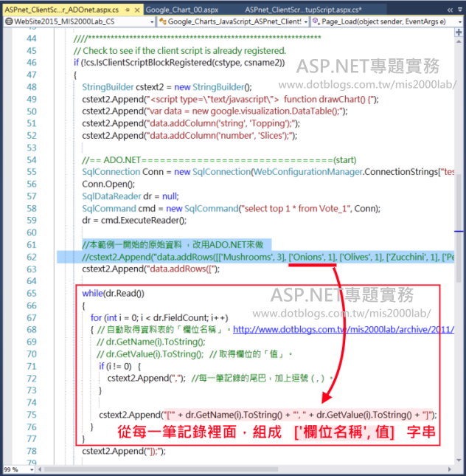Screen dimensions: 466x476
Task: Open the tab list dropdown arrow at far right
Action: pos(460,10)
